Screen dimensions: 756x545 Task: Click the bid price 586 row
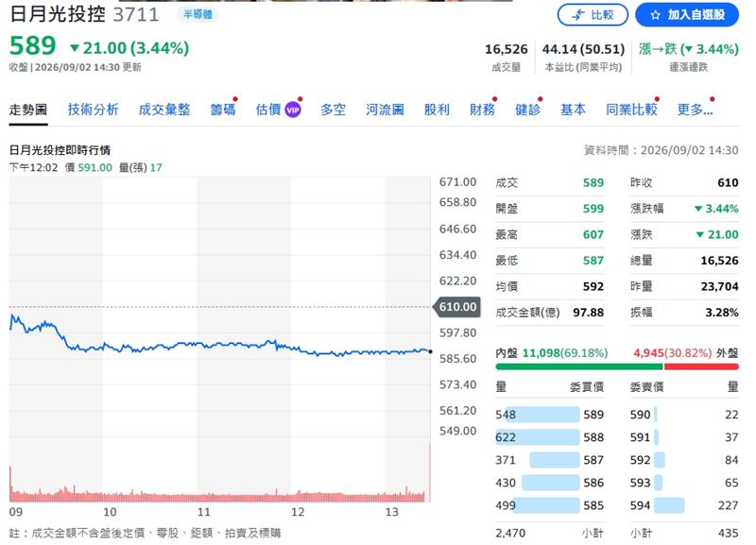coord(550,483)
